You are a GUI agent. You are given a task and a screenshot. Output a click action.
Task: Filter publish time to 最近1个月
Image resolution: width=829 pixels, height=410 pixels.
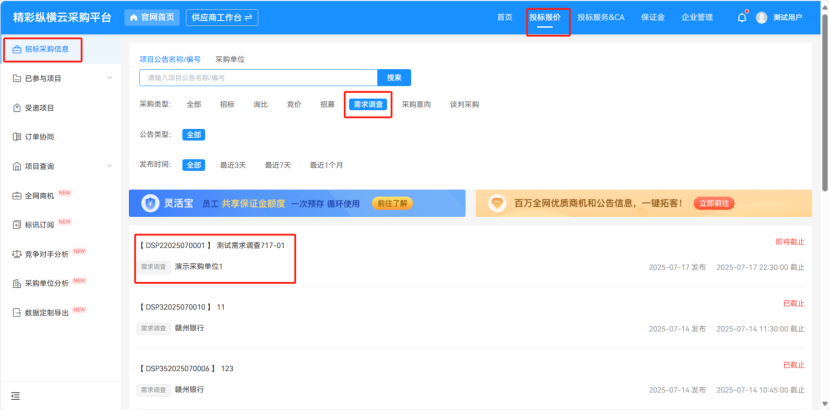326,165
